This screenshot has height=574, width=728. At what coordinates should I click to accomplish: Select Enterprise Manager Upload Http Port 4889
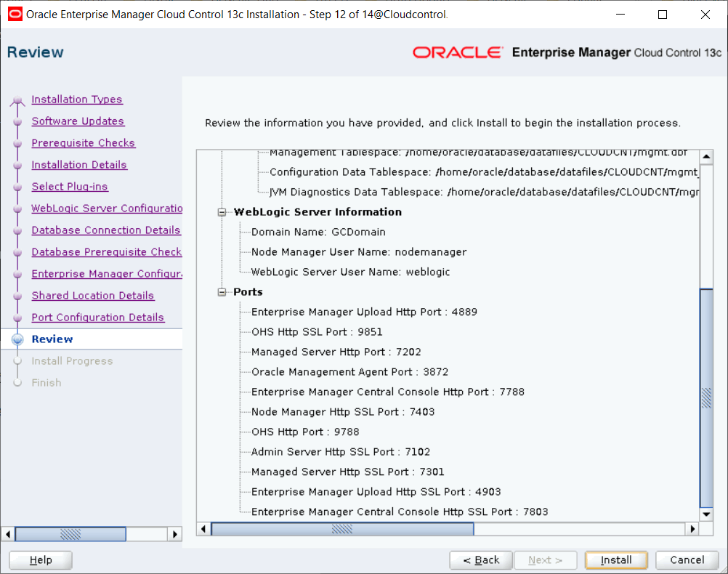click(364, 312)
